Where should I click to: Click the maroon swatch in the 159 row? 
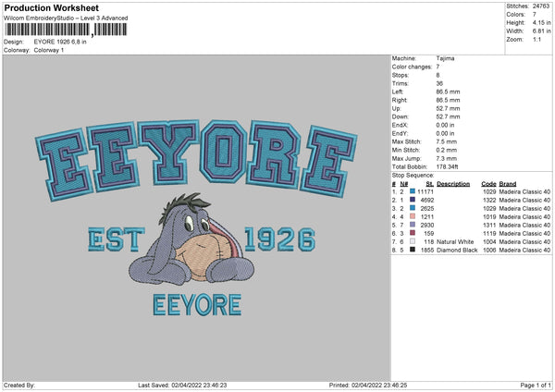[413, 233]
